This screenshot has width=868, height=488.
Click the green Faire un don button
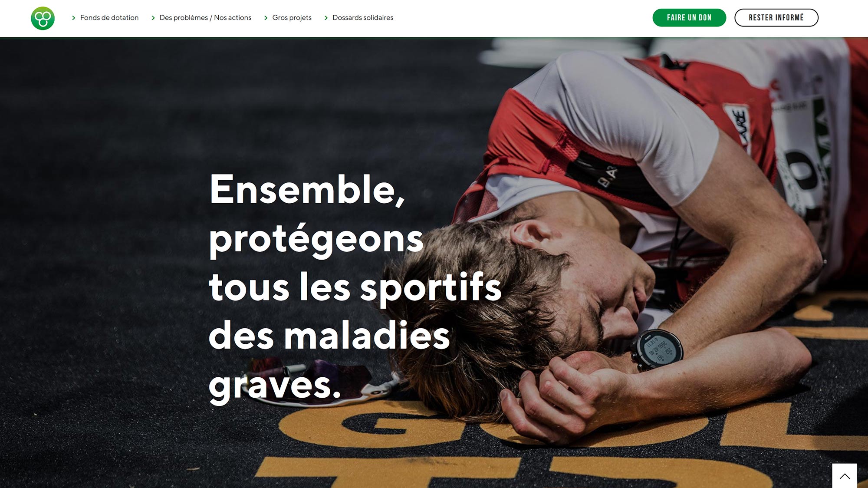coord(689,18)
